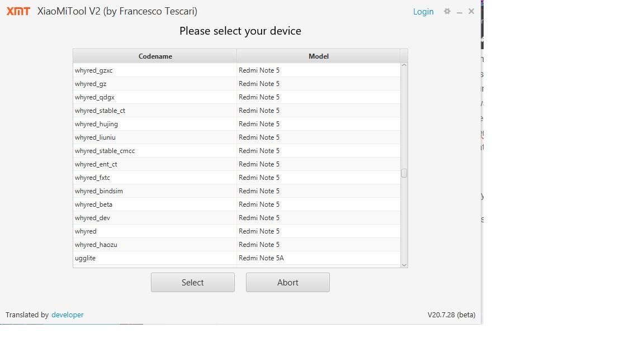The image size is (644, 362).
Task: Open the developer translator link
Action: pos(67,315)
